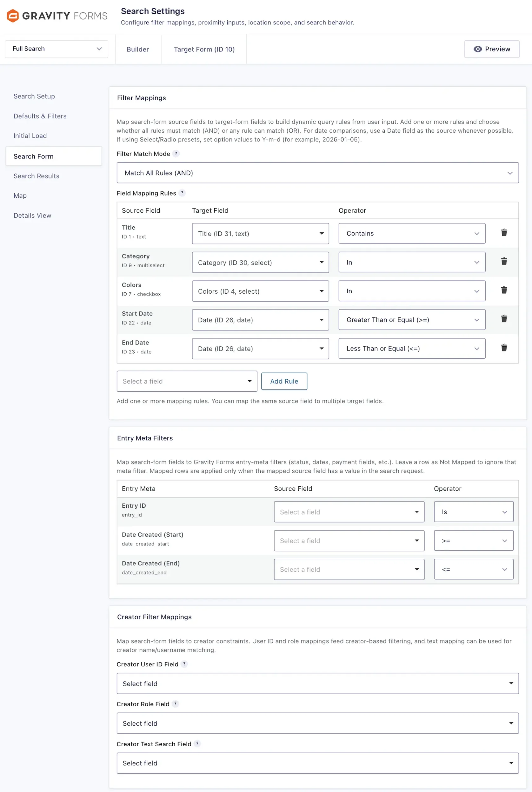Change Category (ID 30, select) target field
The image size is (532, 792).
coord(260,262)
